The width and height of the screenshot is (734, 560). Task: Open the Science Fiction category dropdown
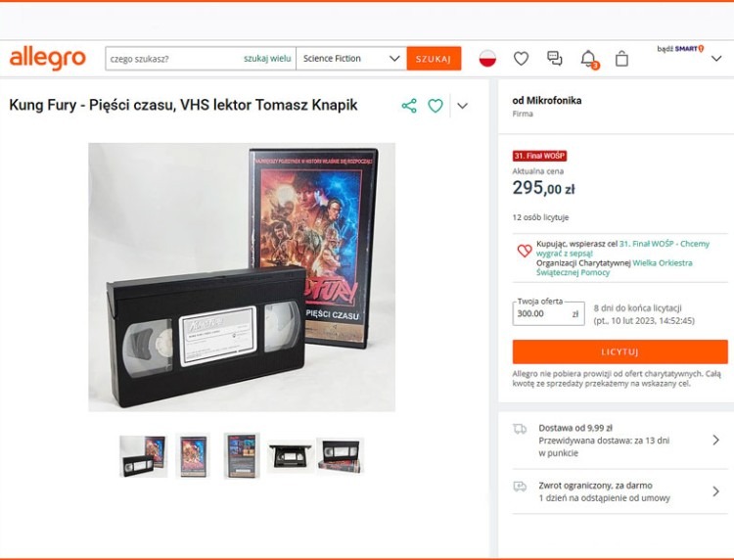351,59
